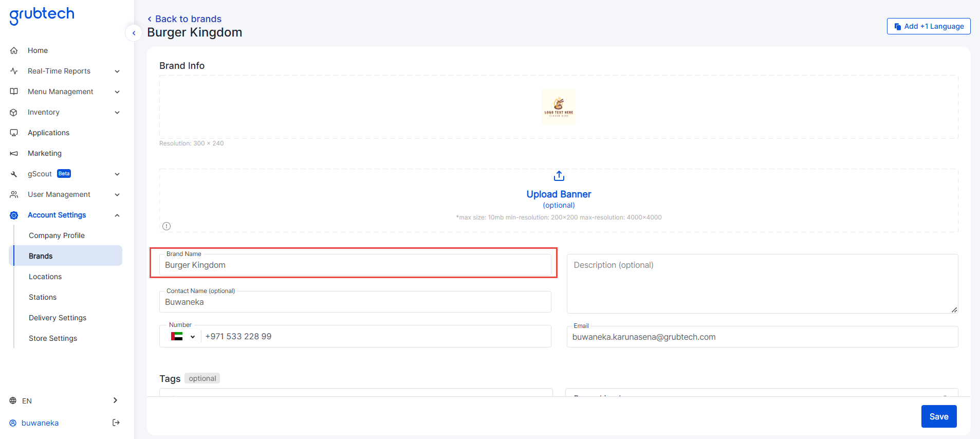Click the Inventory box icon
Image resolution: width=980 pixels, height=439 pixels.
[14, 112]
